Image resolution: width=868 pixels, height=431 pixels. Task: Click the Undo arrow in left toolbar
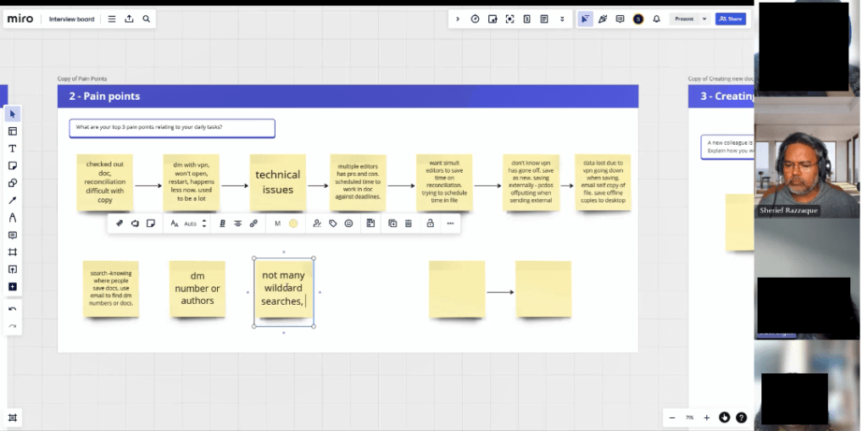13,309
